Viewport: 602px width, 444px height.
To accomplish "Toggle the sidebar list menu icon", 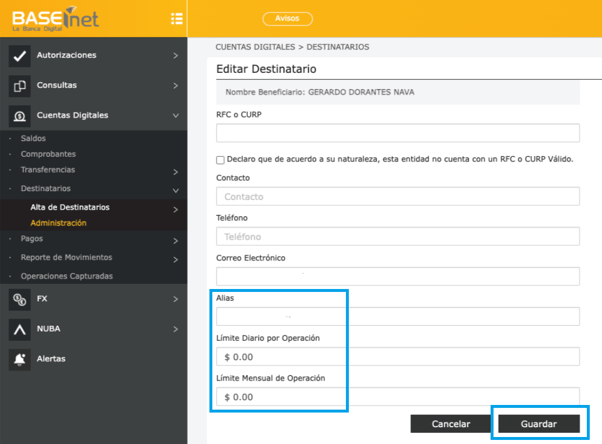I will [176, 18].
